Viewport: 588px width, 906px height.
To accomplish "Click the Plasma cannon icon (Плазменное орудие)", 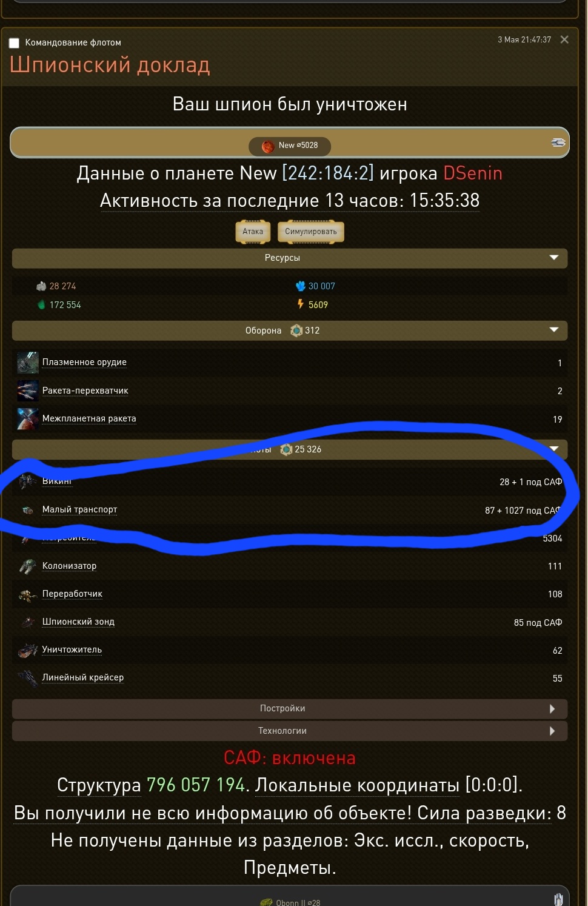I will pyautogui.click(x=28, y=362).
